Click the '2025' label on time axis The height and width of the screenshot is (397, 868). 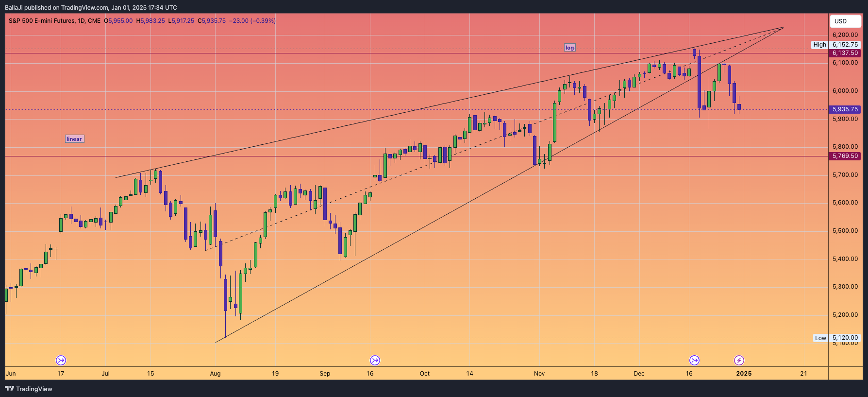tap(744, 374)
